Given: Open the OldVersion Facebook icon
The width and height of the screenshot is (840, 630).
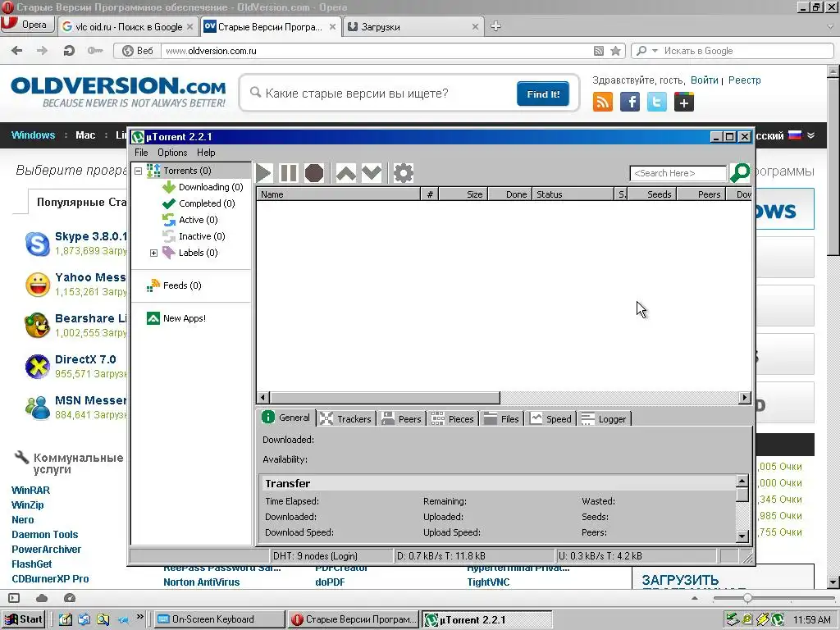Looking at the screenshot, I should click(630, 102).
